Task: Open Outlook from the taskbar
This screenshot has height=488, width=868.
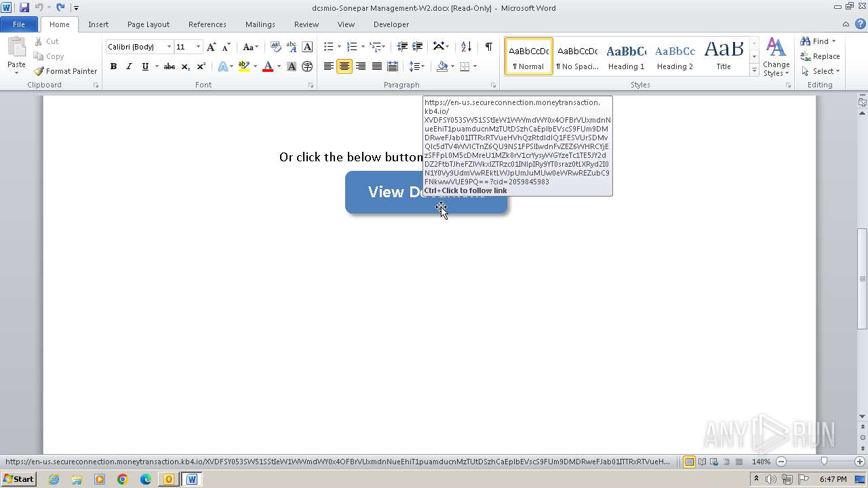Action: click(x=169, y=479)
